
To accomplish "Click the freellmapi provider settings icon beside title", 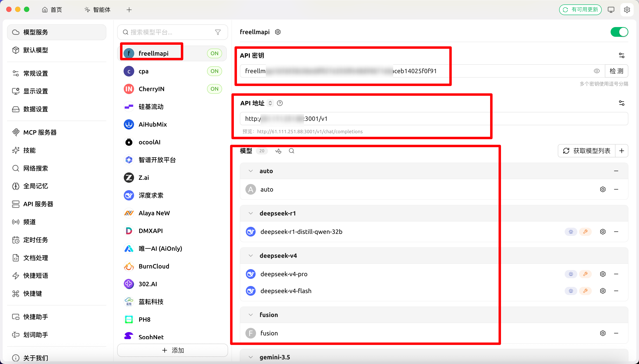I will click(x=278, y=32).
